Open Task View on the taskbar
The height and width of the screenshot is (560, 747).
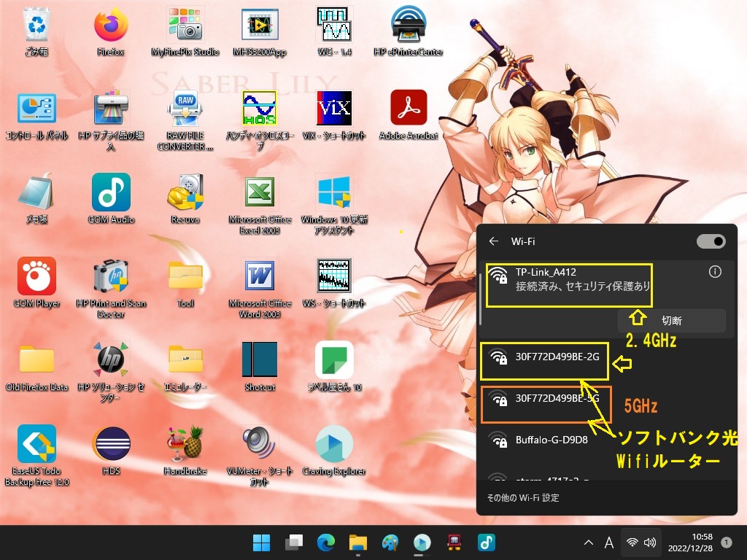click(294, 542)
